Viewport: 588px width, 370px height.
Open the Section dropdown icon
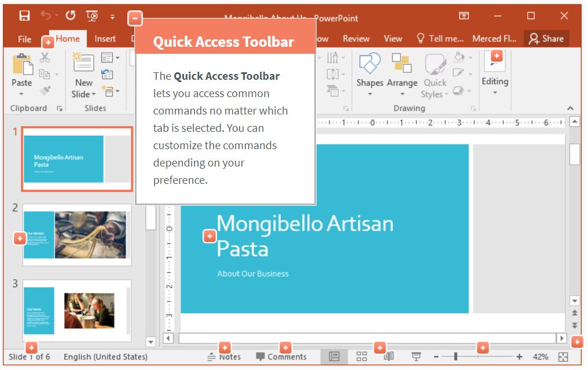tap(110, 91)
